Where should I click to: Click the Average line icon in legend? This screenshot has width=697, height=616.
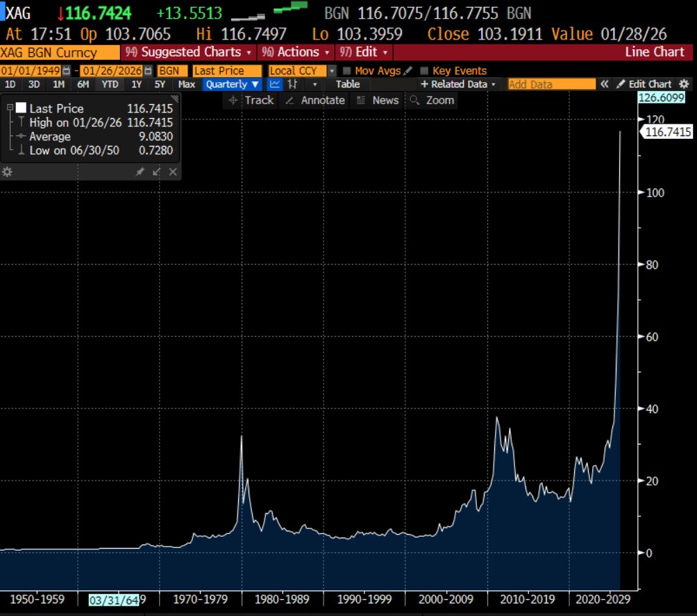21,136
